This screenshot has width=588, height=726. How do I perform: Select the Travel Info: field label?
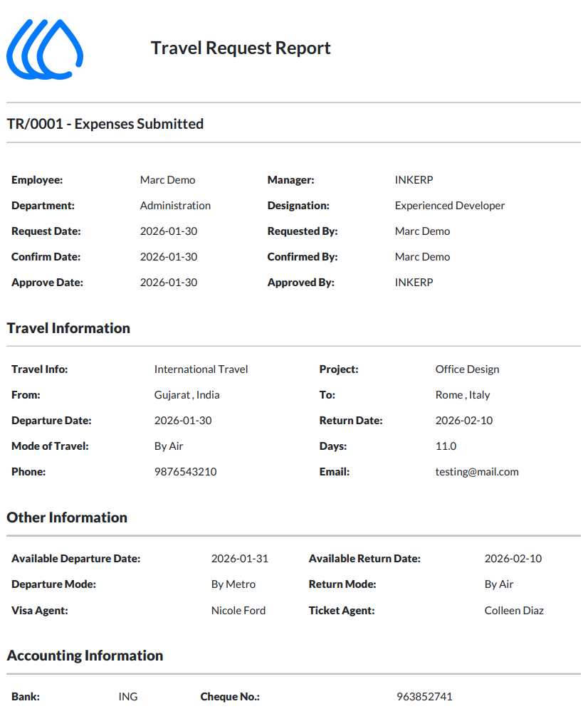39,369
